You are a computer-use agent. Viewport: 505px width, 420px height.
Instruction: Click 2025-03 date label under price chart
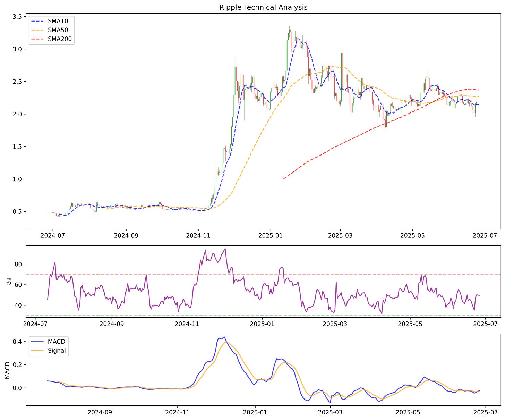[340, 236]
